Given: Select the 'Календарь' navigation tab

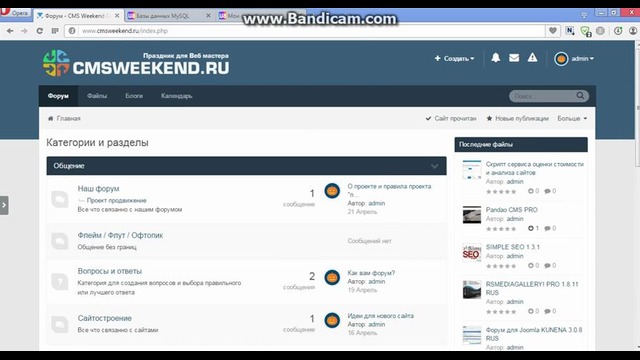Looking at the screenshot, I should click(x=176, y=96).
